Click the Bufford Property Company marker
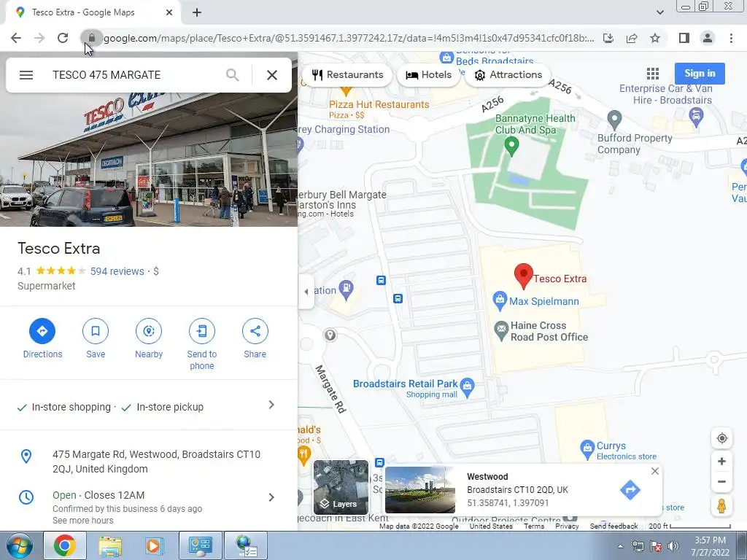The image size is (747, 560). tap(614, 120)
